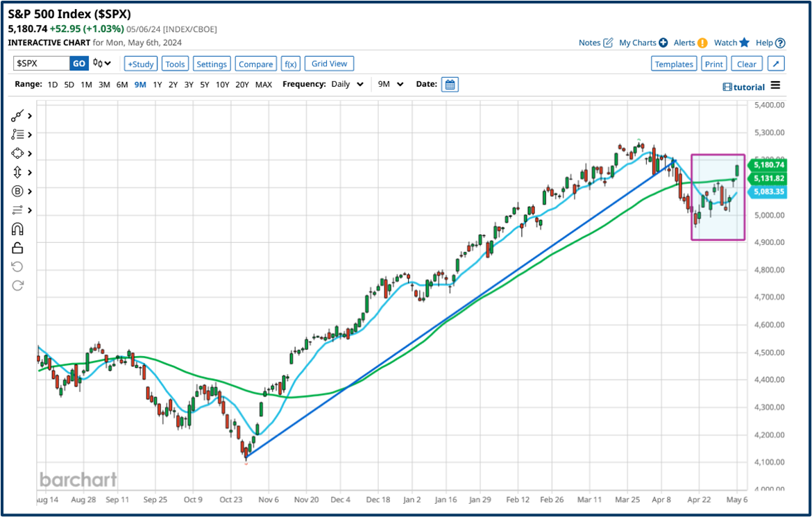
Task: Unlock chart drawings with the lock icon
Action: [17, 247]
